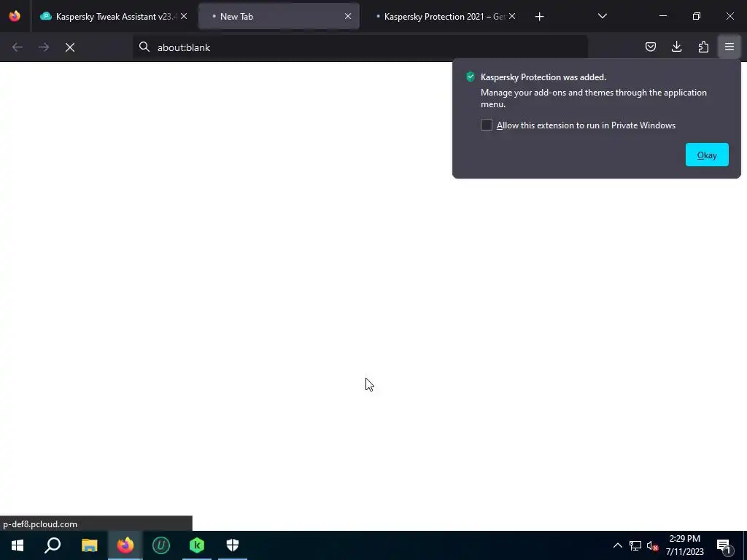Click the muted volume tray icon
Viewport: 747px width, 560px height.
tap(652, 545)
